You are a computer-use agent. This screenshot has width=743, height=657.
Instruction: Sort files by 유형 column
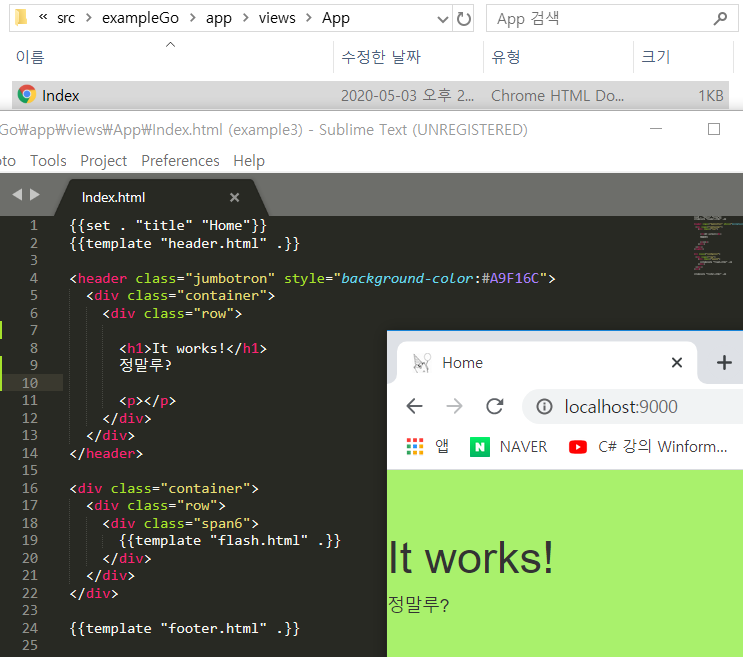tap(506, 57)
